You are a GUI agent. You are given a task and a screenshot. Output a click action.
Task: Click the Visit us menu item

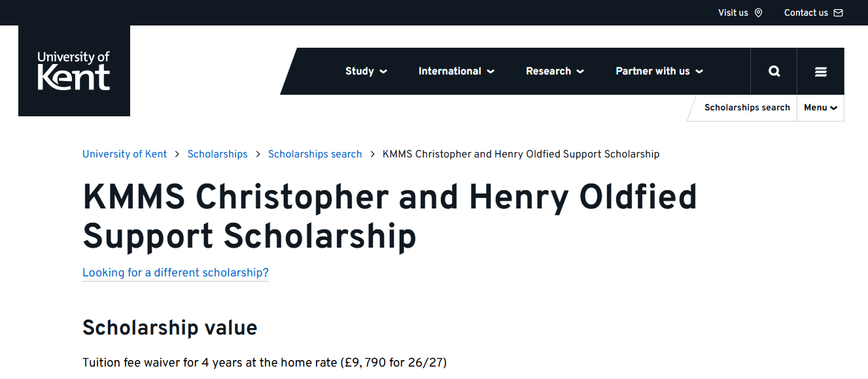click(x=733, y=12)
